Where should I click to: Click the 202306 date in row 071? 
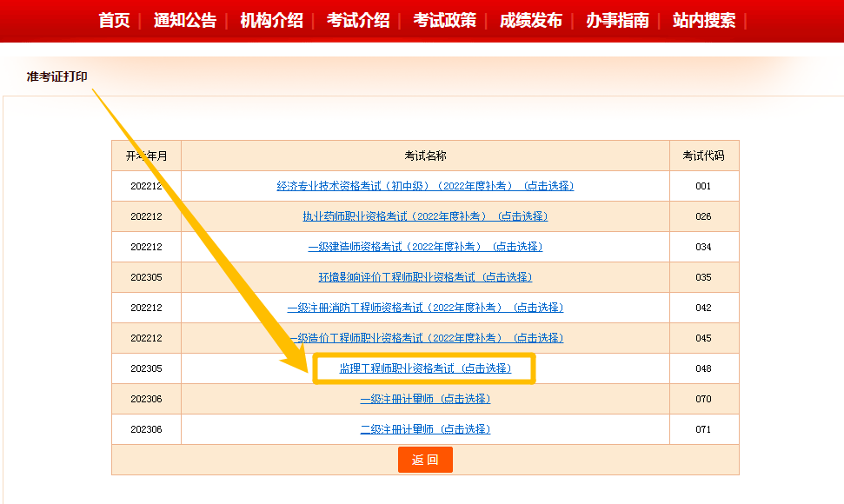pos(146,429)
